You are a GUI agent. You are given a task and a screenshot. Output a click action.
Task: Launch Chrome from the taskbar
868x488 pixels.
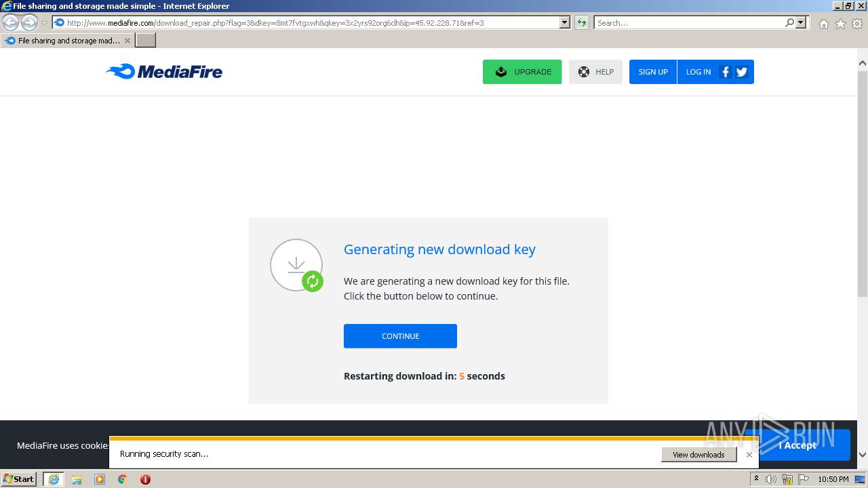pos(123,479)
